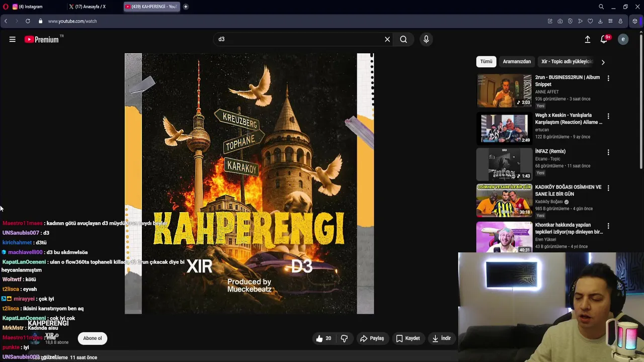Screen dimensions: 644x362
Task: Switch to the Anasayfa / X browser tab
Action: pos(91,7)
